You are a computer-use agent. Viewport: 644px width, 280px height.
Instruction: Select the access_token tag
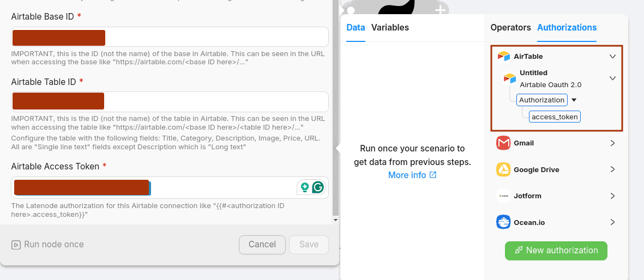point(555,117)
